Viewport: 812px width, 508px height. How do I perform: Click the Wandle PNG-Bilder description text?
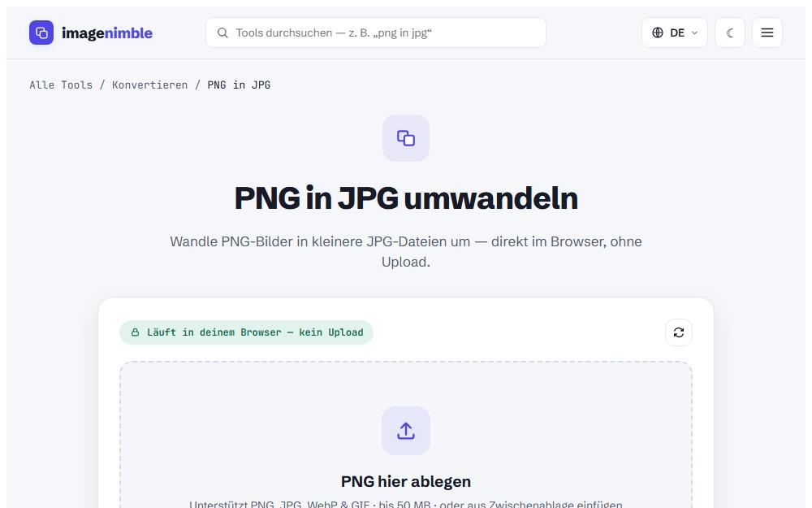(406, 252)
